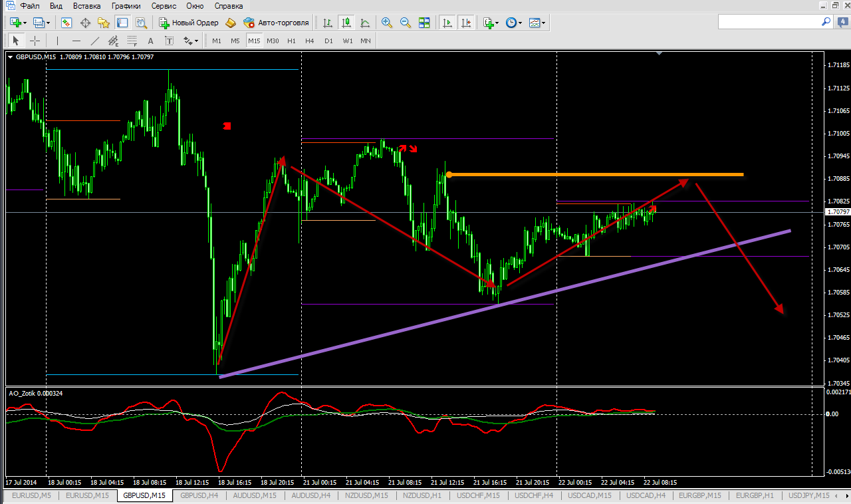
Task: Switch to MN timeframe
Action: [366, 41]
